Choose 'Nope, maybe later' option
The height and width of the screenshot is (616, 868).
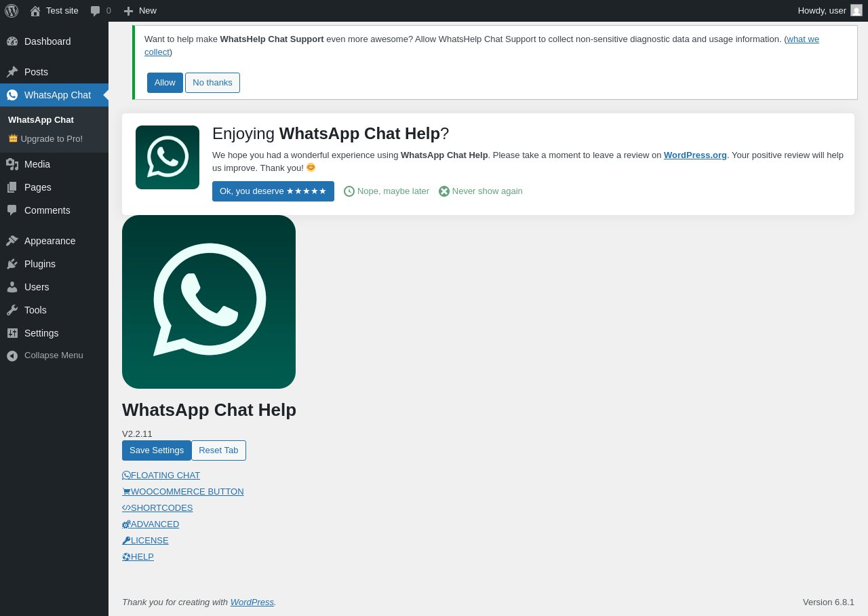click(x=387, y=191)
